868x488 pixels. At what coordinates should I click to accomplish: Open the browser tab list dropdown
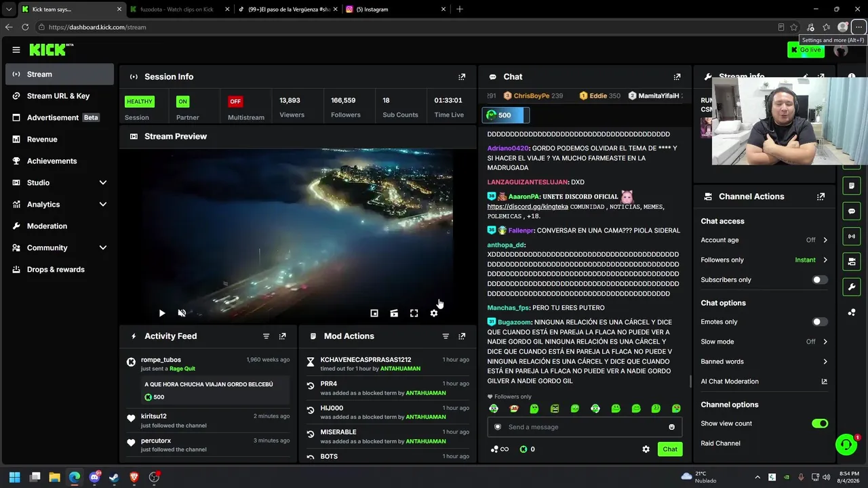click(x=9, y=9)
